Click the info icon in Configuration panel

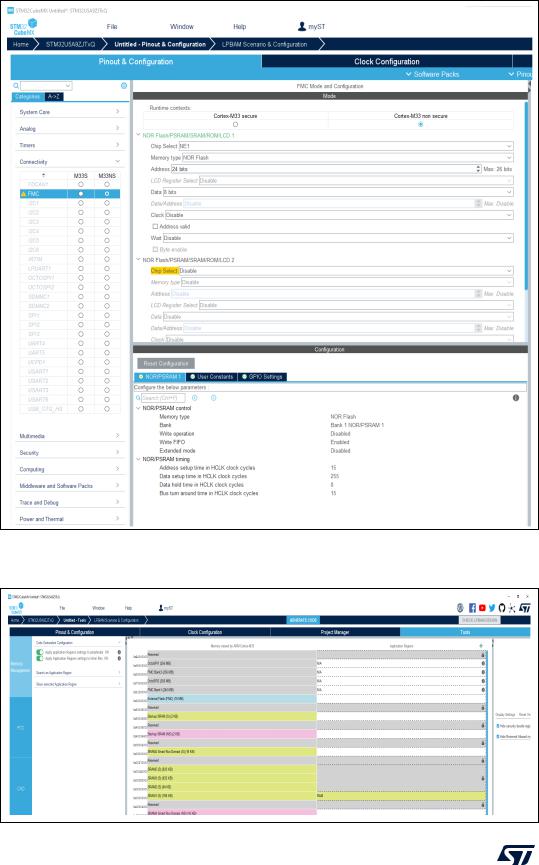point(516,398)
